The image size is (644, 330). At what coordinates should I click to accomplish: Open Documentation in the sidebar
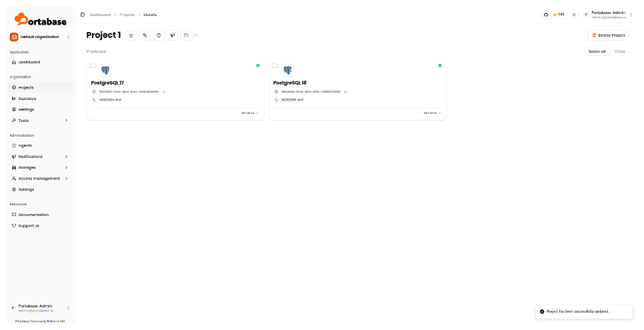tap(40, 215)
